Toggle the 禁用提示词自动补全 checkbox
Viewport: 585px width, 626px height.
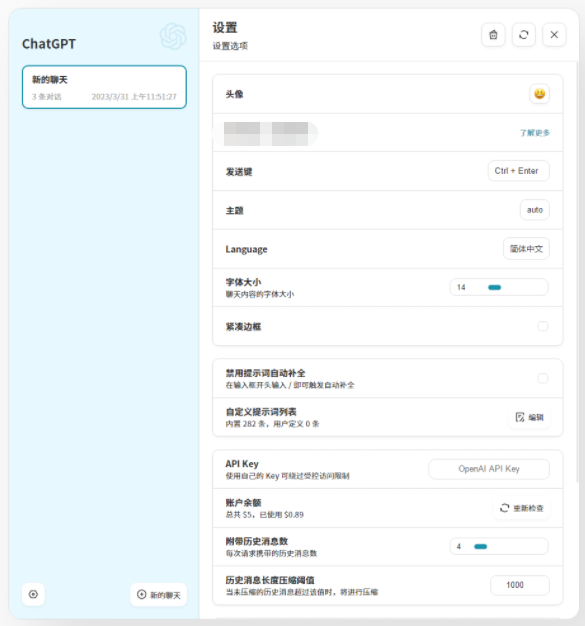coord(543,378)
